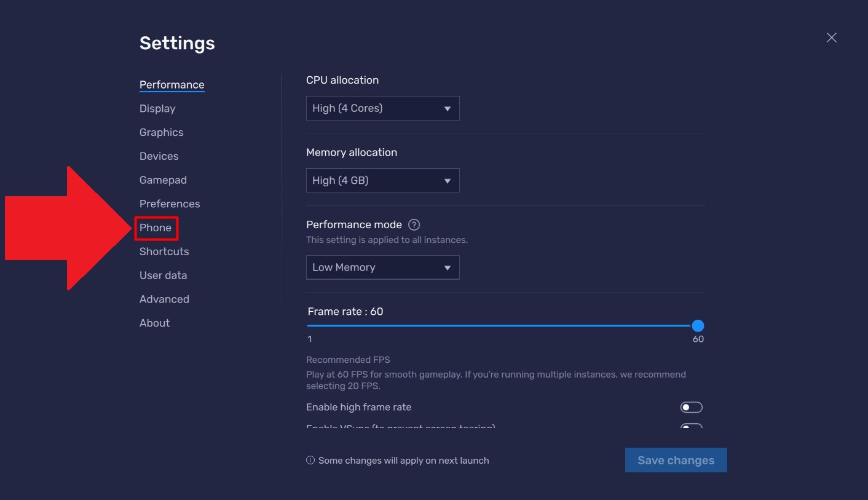Click the Save changes button
This screenshot has width=868, height=500.
pyautogui.click(x=676, y=460)
